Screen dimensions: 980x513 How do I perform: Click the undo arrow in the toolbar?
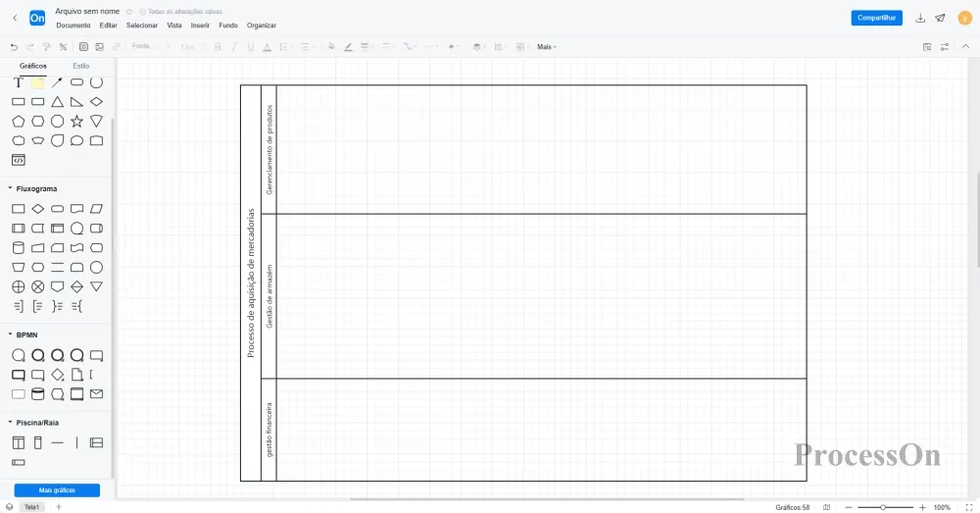pyautogui.click(x=14, y=46)
